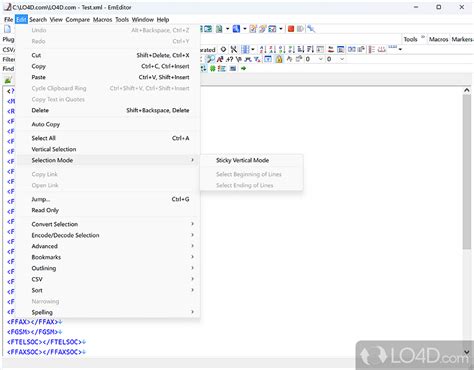Expand the Convert Selection submenu
The width and height of the screenshot is (474, 370).
pyautogui.click(x=108, y=224)
